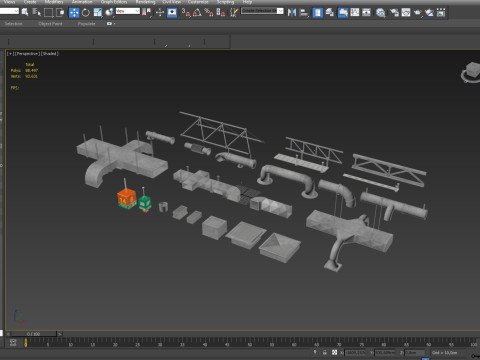Open Render Setup dialog

pos(394,12)
